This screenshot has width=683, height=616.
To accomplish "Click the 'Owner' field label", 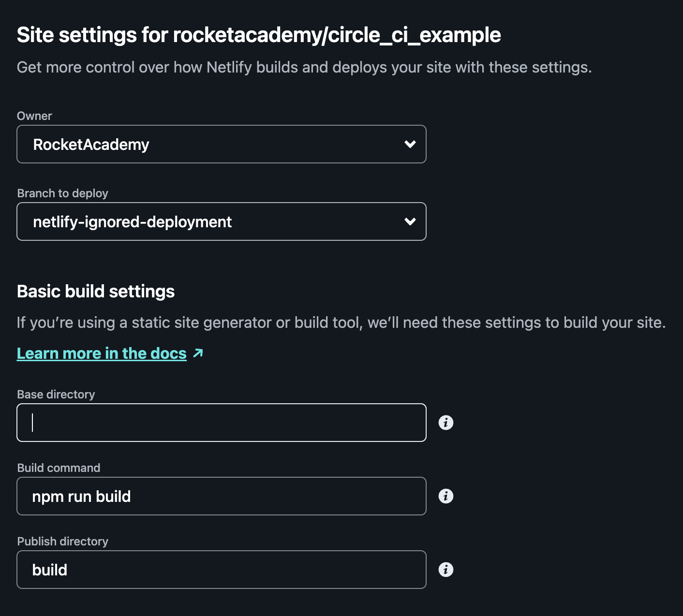I will (34, 116).
